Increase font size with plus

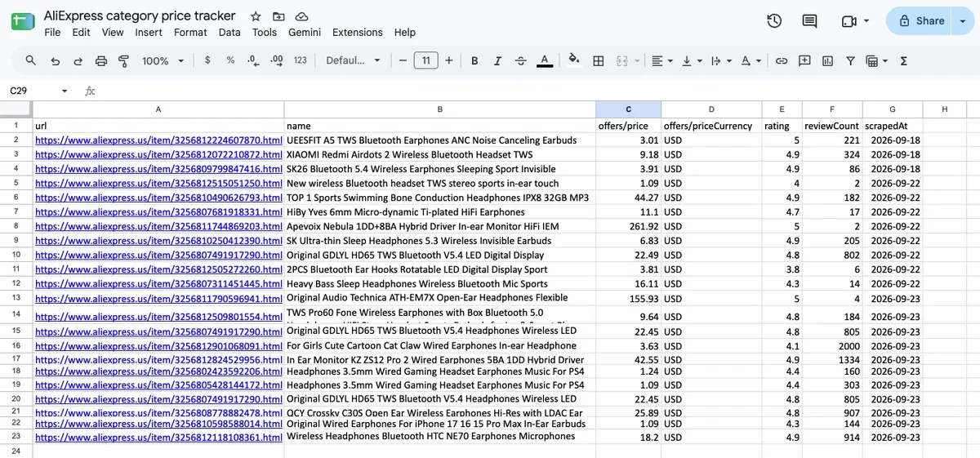pyautogui.click(x=449, y=60)
